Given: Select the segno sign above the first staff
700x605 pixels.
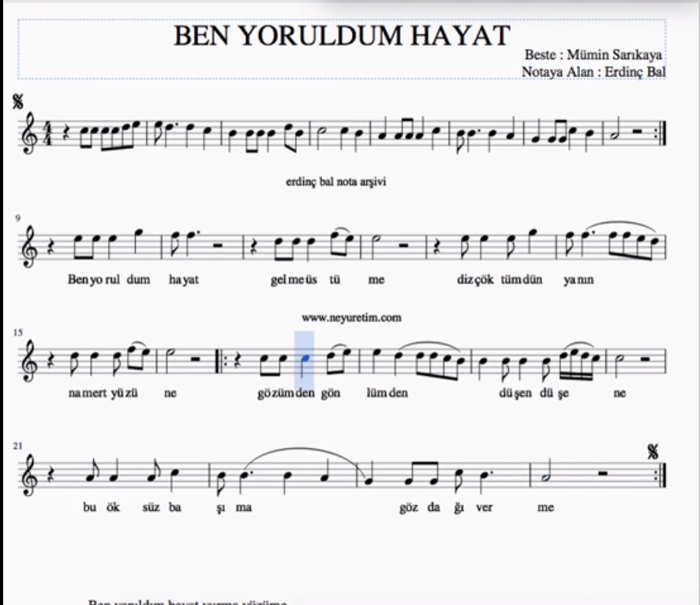Looking at the screenshot, I should click(x=18, y=102).
